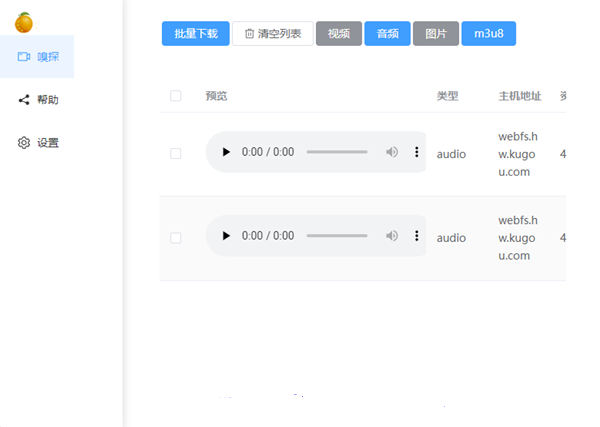Check the first audio row checkbox
Image resolution: width=600 pixels, height=427 pixels.
click(x=176, y=153)
